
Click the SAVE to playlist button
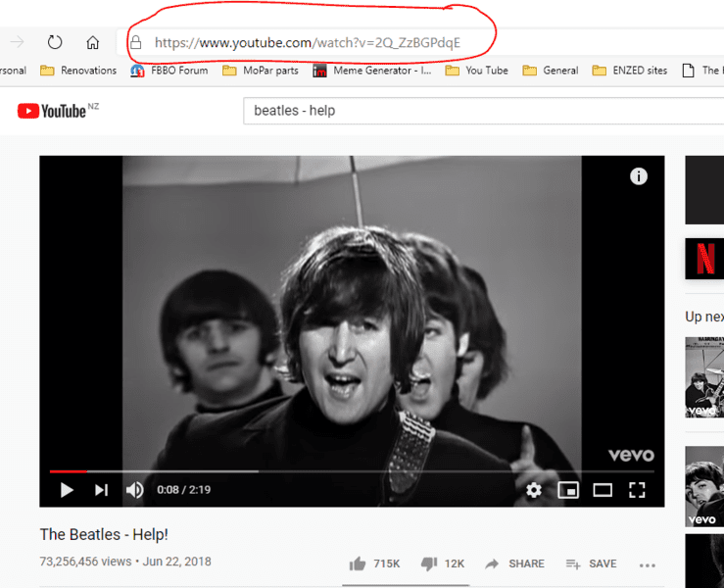click(591, 563)
